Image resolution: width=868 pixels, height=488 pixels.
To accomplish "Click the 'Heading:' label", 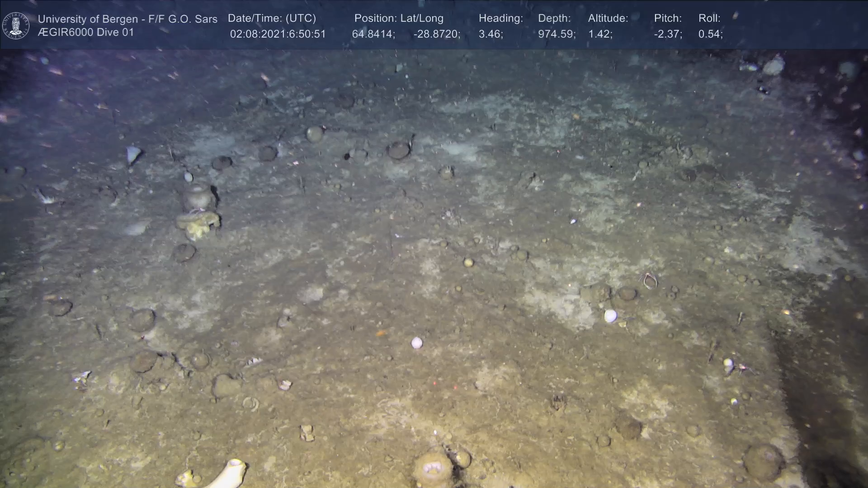I will 500,19.
